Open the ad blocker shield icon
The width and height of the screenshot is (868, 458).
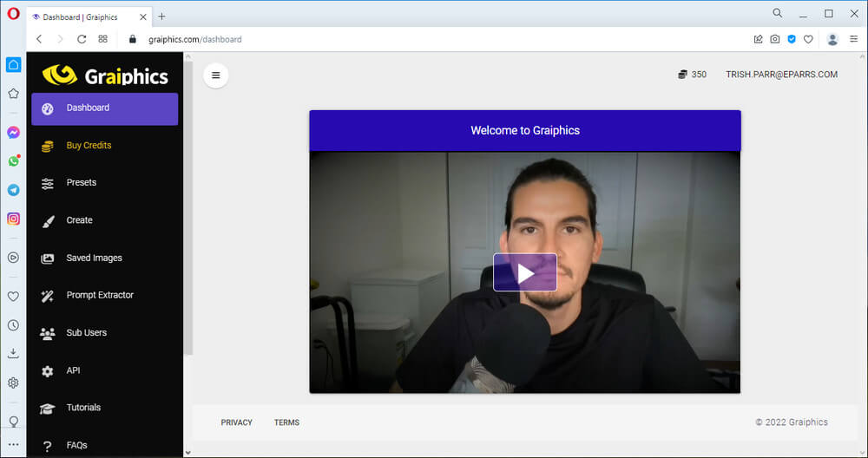pyautogui.click(x=792, y=39)
